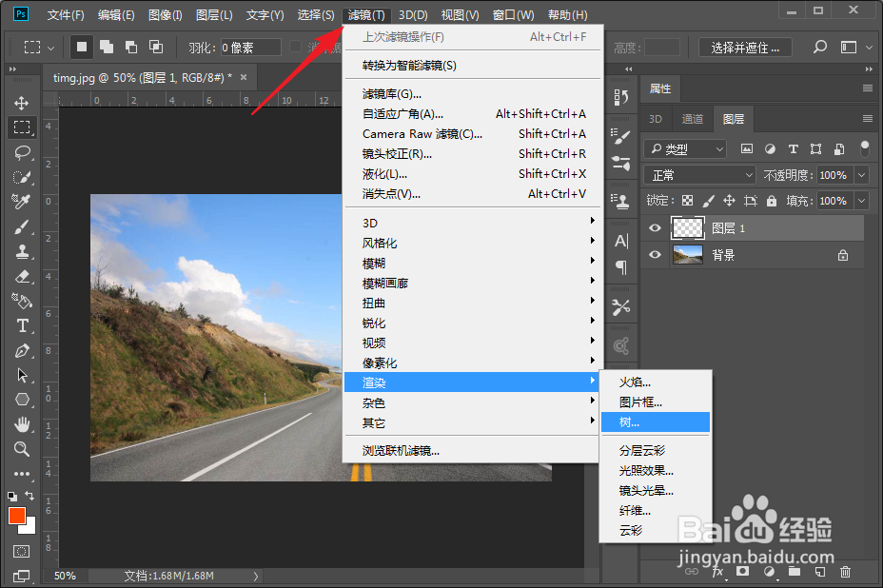Select the Clone Stamp tool

point(22,251)
